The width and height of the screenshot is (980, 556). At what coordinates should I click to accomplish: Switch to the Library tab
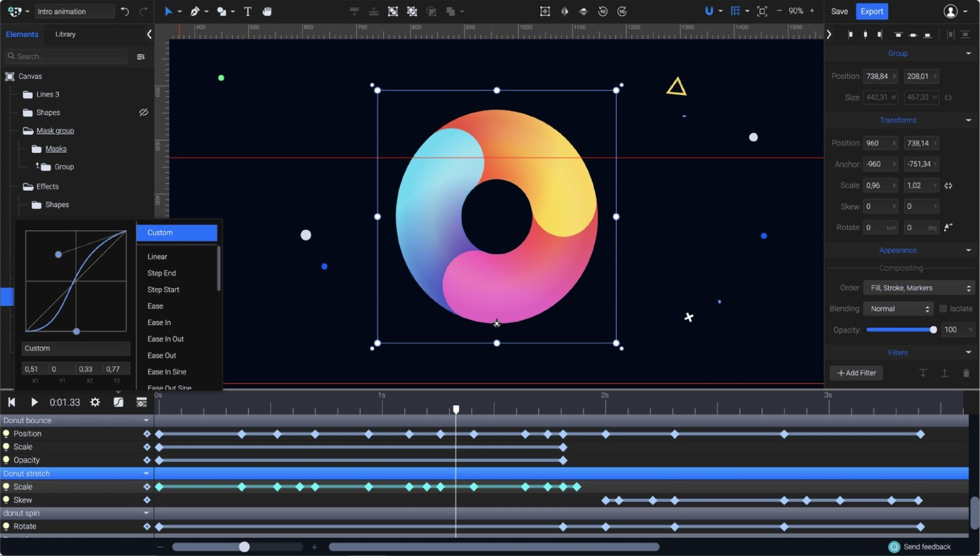click(65, 35)
